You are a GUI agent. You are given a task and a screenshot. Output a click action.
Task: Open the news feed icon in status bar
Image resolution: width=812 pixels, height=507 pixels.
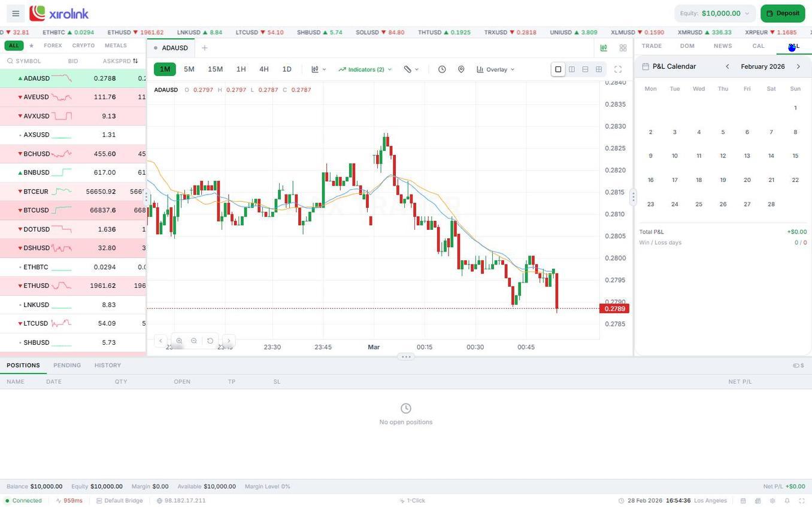click(758, 501)
